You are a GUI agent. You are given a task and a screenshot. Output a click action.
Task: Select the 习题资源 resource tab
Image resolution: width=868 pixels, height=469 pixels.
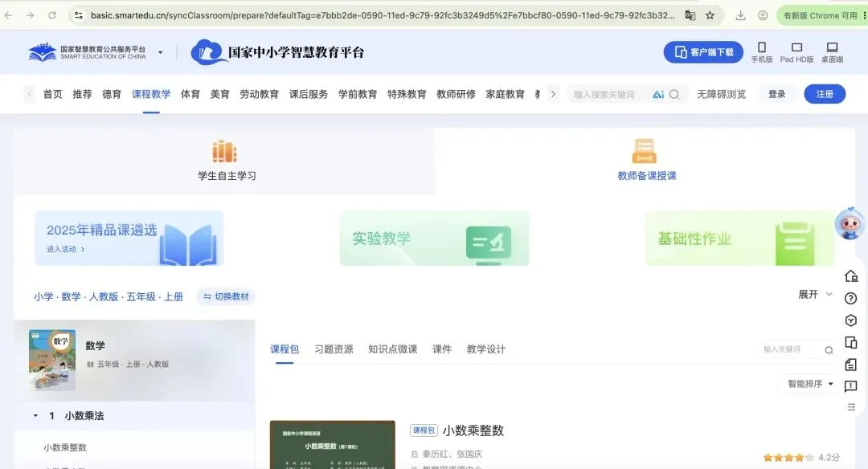pyautogui.click(x=334, y=349)
